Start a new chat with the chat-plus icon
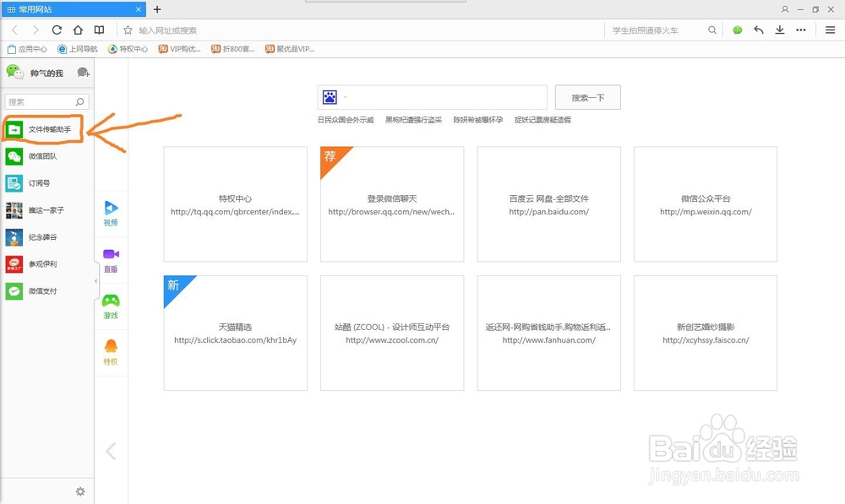The image size is (845, 504). click(83, 72)
